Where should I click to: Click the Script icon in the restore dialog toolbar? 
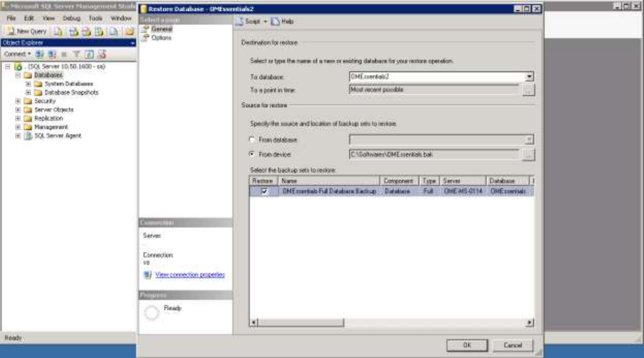coord(239,21)
